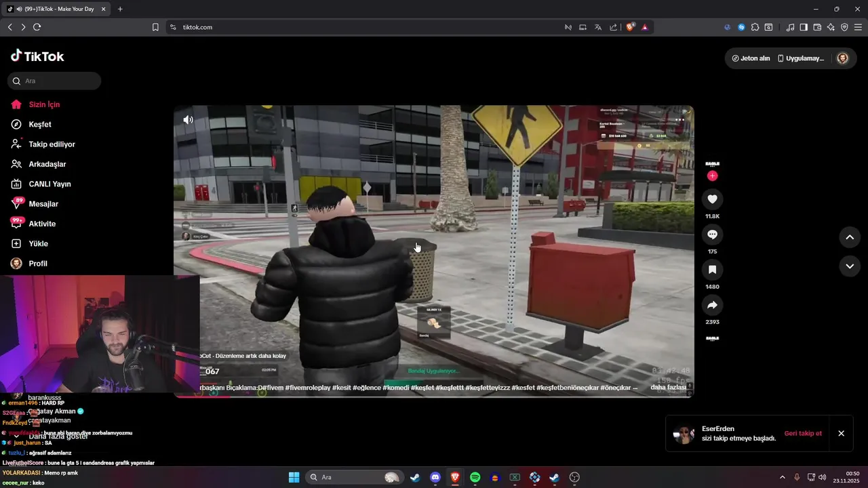Click the Jeton alın button

click(751, 58)
